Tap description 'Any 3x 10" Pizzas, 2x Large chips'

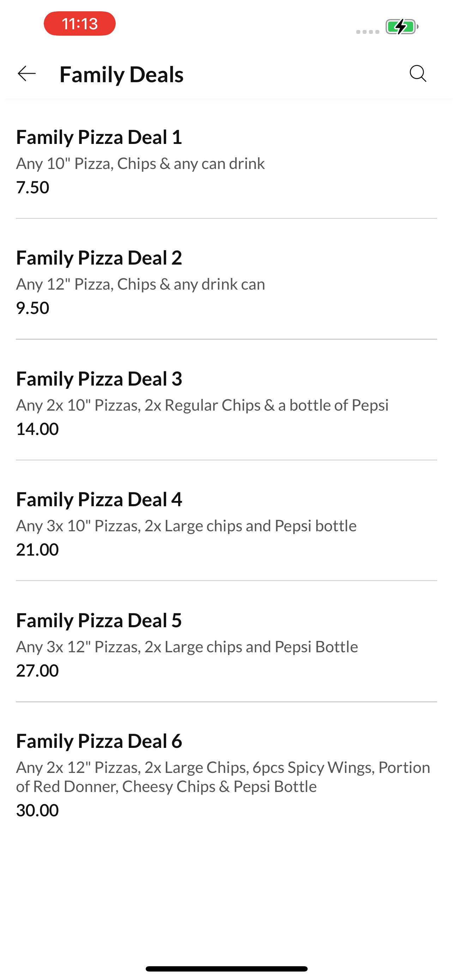tap(186, 526)
